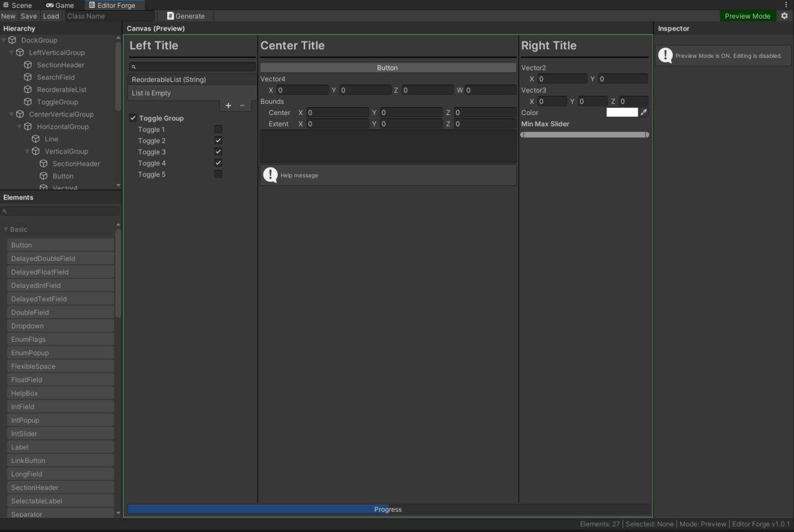Viewport: 794px width, 532px height.
Task: Click the eyedropper icon next to Color
Action: point(644,112)
